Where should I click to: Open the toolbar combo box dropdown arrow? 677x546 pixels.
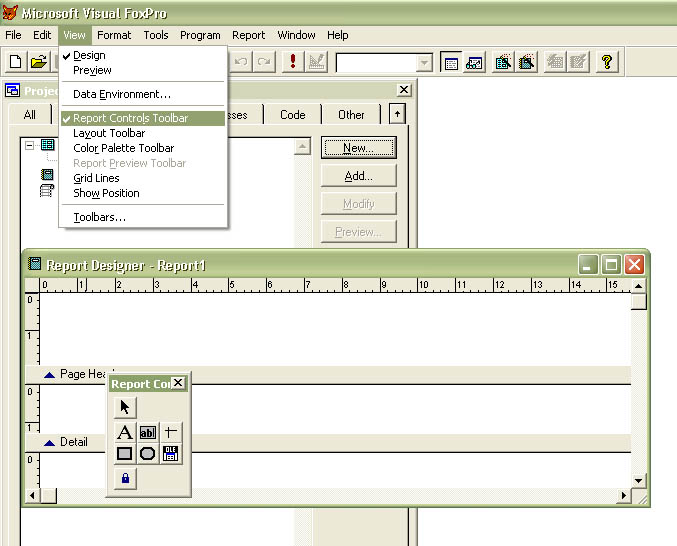pyautogui.click(x=424, y=63)
